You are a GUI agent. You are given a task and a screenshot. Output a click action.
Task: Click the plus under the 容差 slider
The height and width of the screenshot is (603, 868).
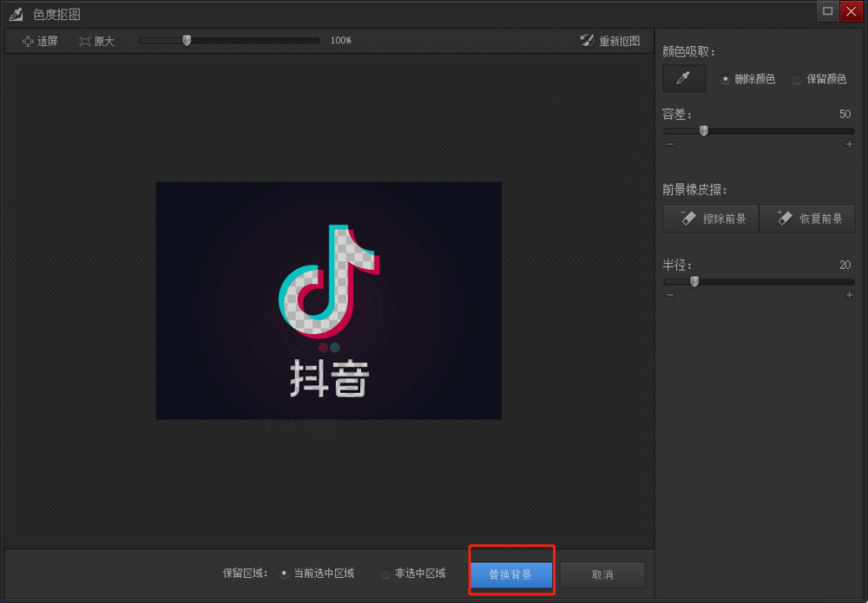coord(849,144)
